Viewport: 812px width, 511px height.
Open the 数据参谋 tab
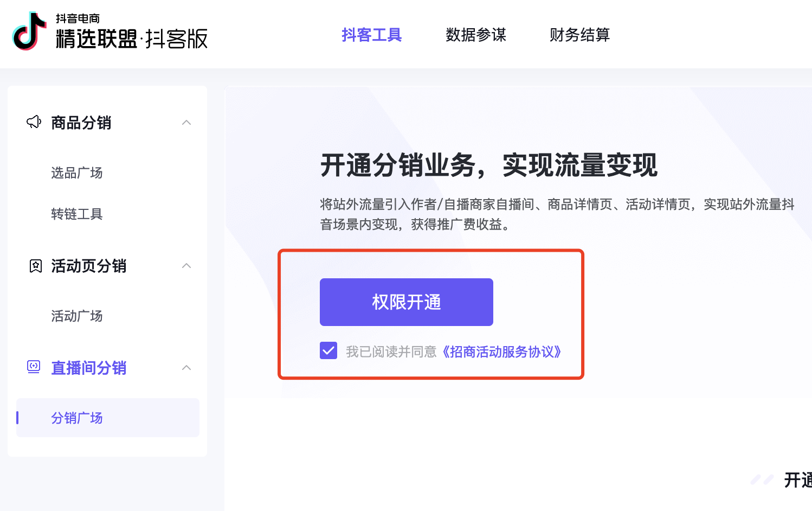tap(476, 35)
